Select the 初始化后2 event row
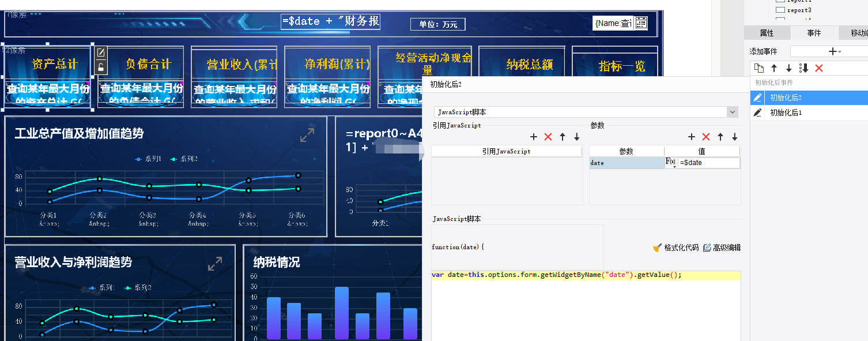This screenshot has height=341, width=868. pos(809,98)
